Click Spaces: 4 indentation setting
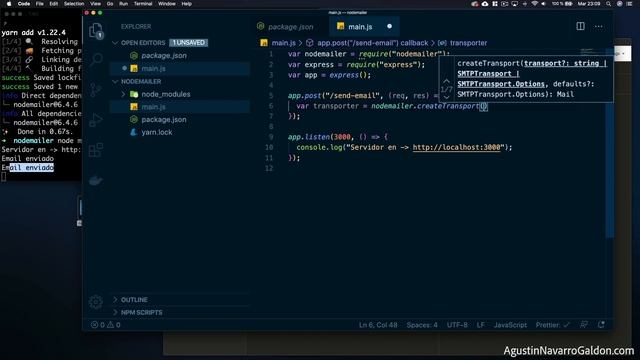Screen dimensions: 640x360 [422, 325]
